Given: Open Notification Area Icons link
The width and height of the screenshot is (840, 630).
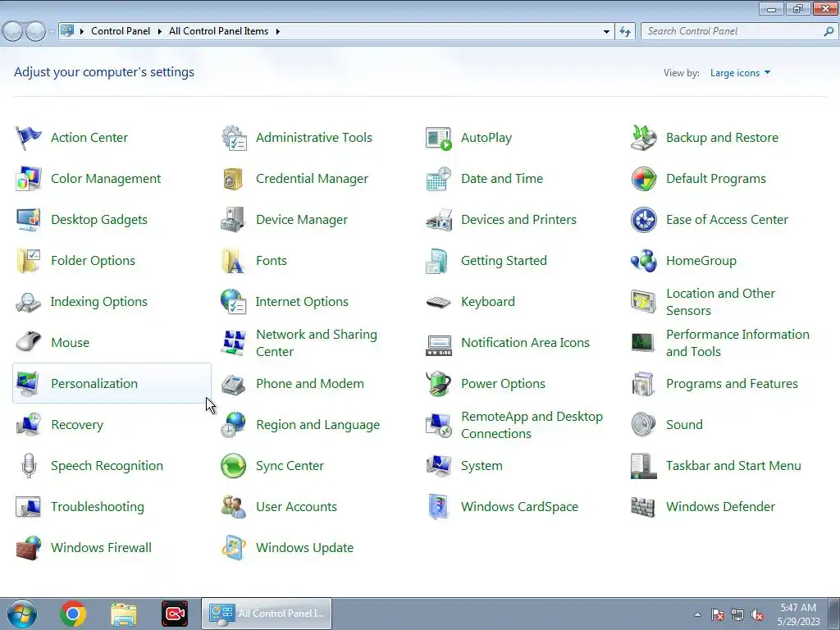Looking at the screenshot, I should 525,343.
